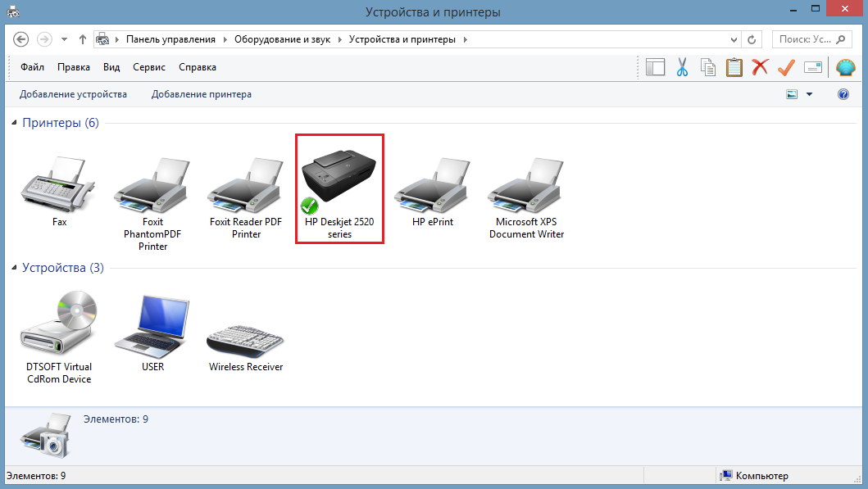Click the scissors Cut icon in toolbar

pos(681,67)
